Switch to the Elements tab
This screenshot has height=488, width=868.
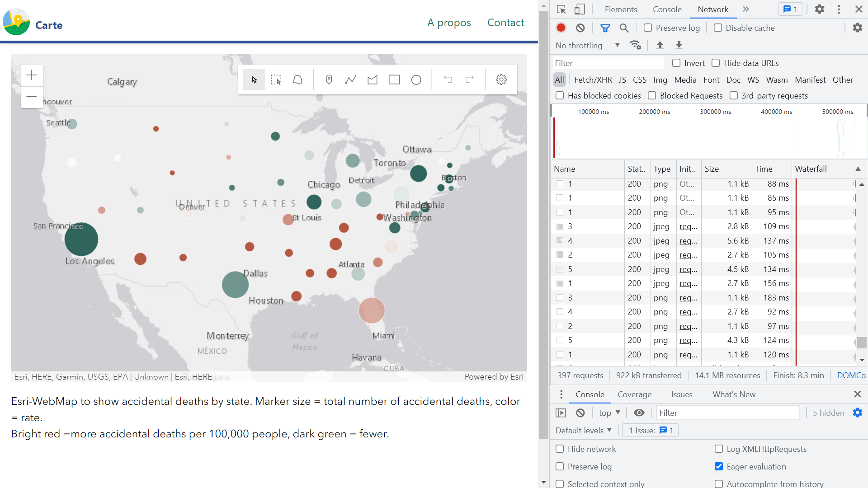click(621, 9)
